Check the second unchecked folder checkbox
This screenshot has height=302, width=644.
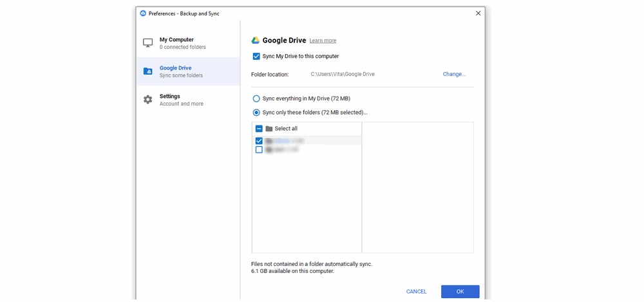[x=259, y=149]
